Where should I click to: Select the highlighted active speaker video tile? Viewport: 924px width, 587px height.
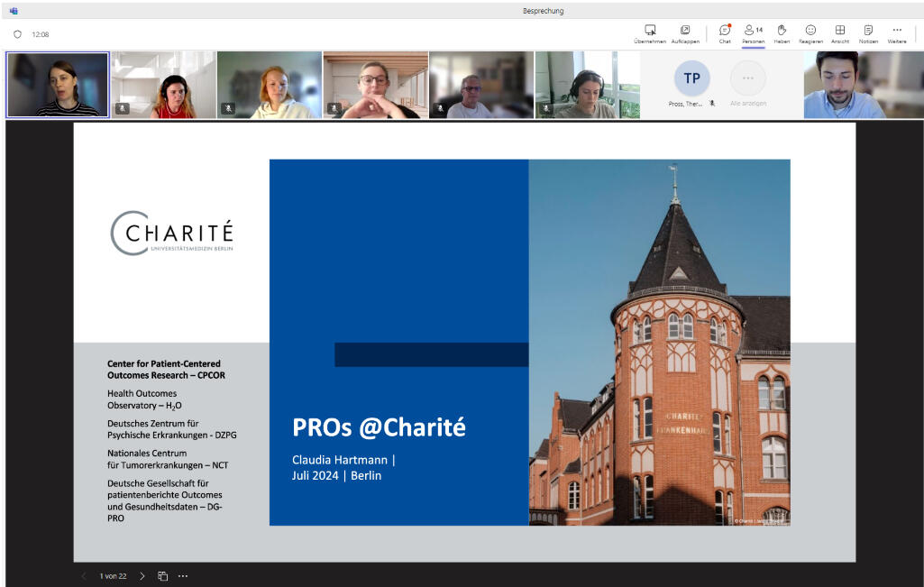click(58, 85)
